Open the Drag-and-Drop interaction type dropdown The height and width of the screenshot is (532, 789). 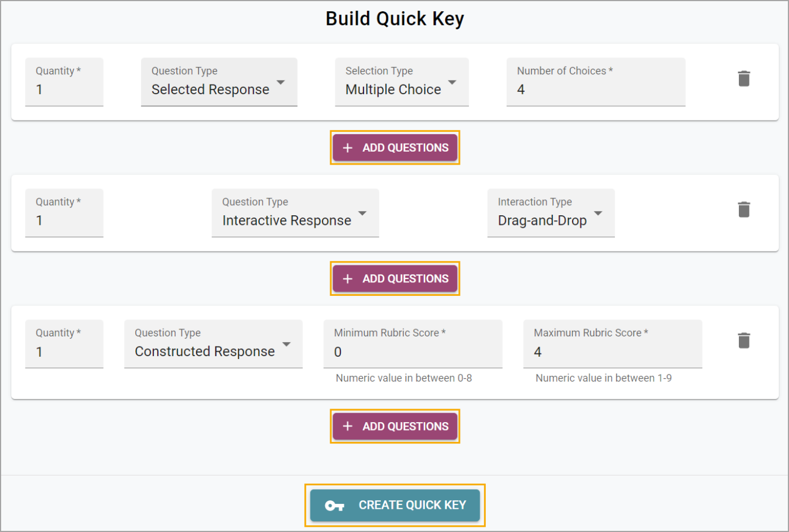click(551, 213)
